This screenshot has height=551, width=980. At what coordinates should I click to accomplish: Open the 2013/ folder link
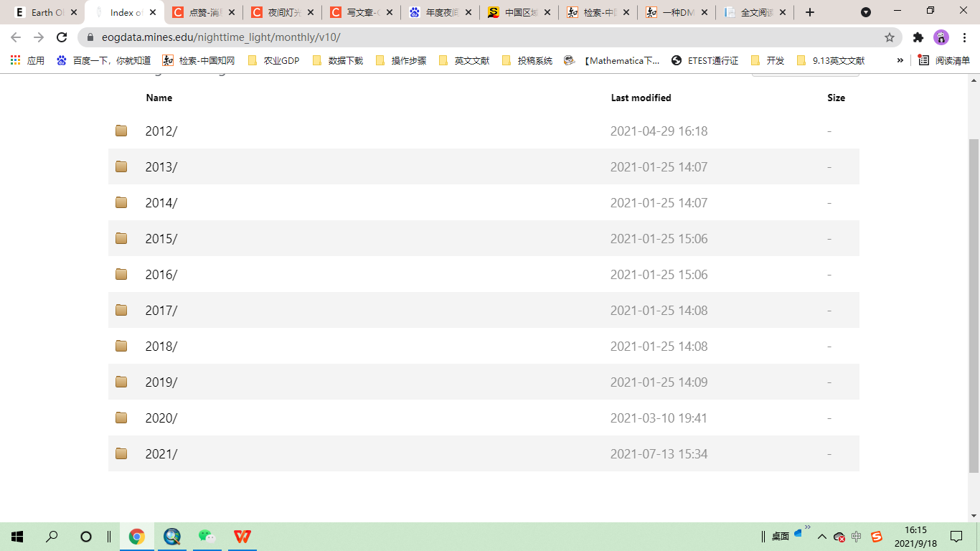(161, 167)
